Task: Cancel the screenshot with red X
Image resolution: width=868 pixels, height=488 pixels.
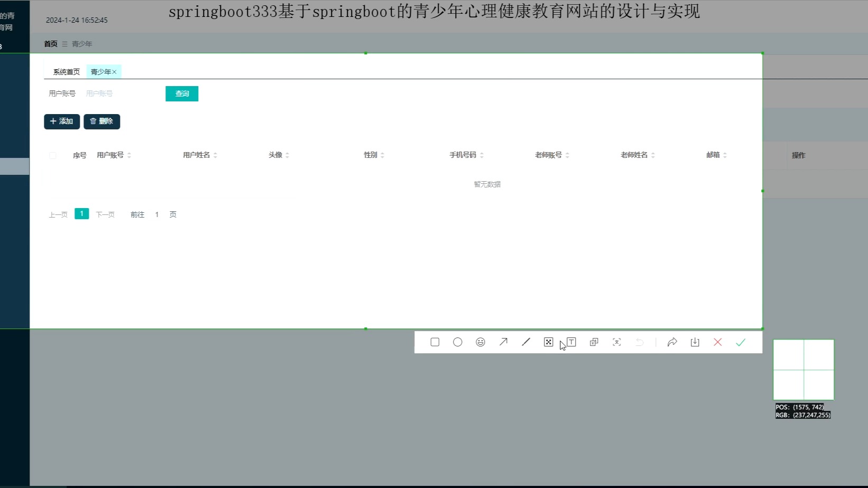Action: pos(718,342)
